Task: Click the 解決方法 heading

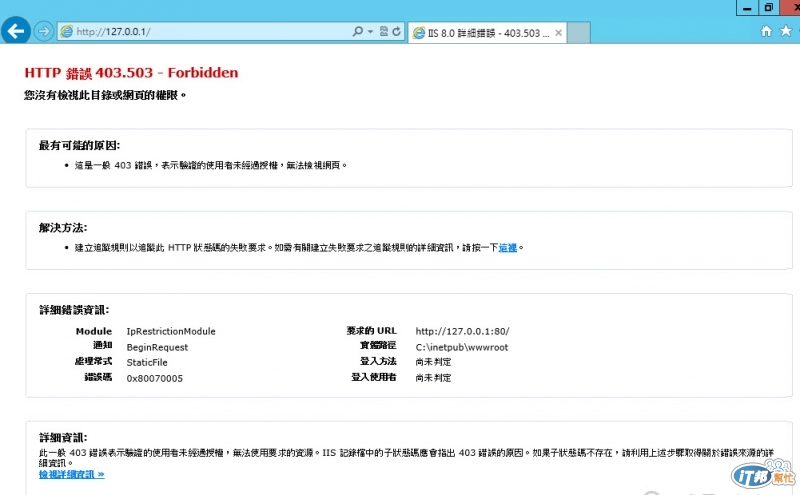Action: tap(63, 228)
